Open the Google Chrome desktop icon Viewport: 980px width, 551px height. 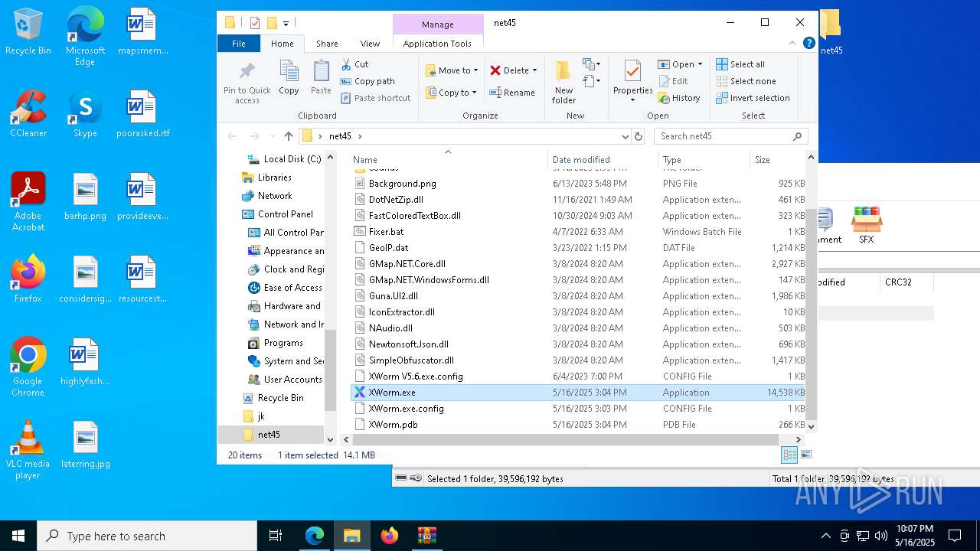(28, 367)
